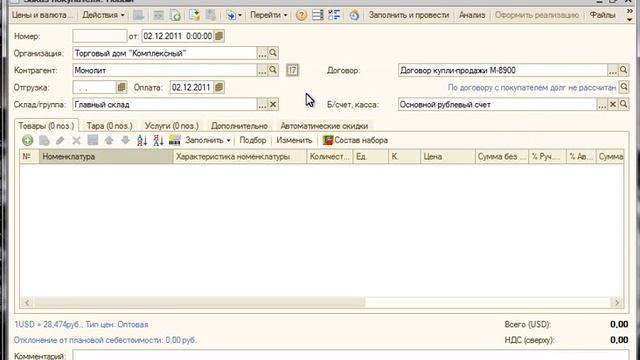
Task: Switch to the Дополнительно tab
Action: click(239, 126)
